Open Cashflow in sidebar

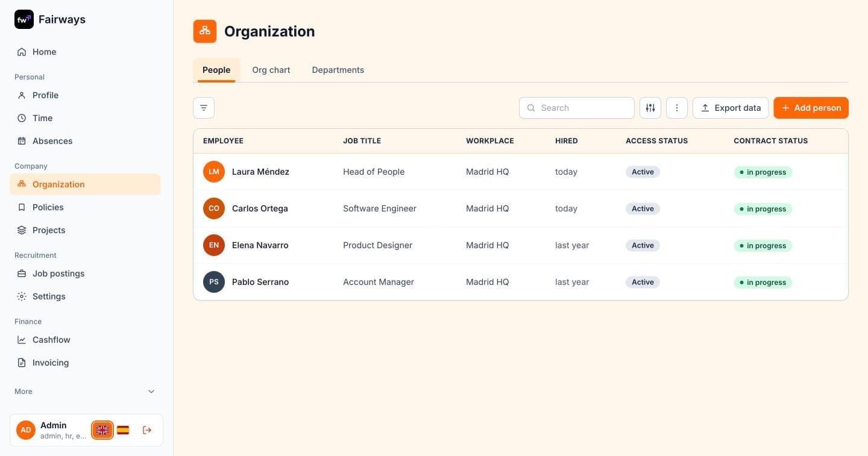(85, 340)
